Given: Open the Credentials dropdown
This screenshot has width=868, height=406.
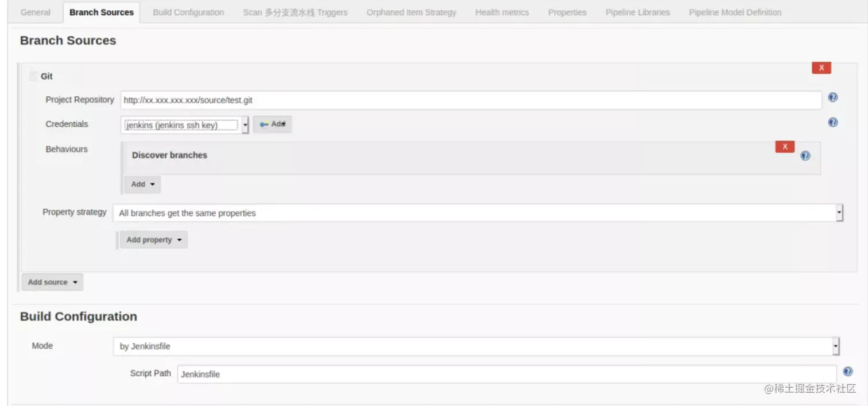Looking at the screenshot, I should [185, 125].
